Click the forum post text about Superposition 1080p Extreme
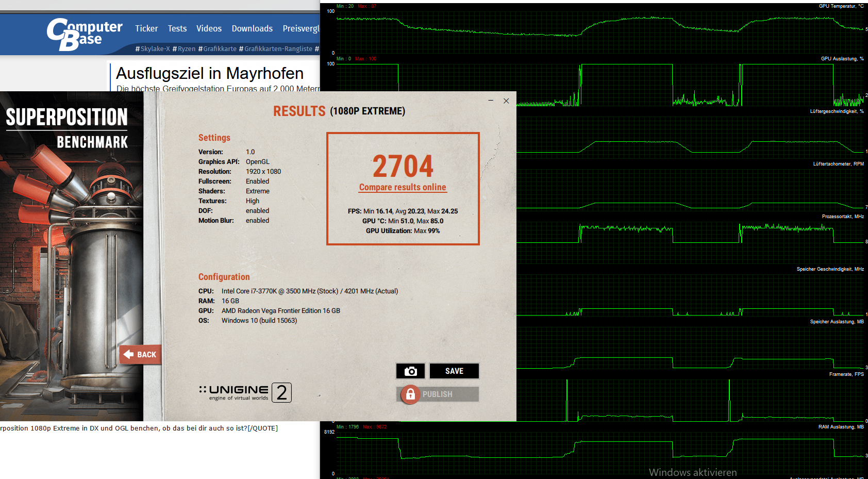Viewport: 868px width, 479px height. [x=139, y=428]
